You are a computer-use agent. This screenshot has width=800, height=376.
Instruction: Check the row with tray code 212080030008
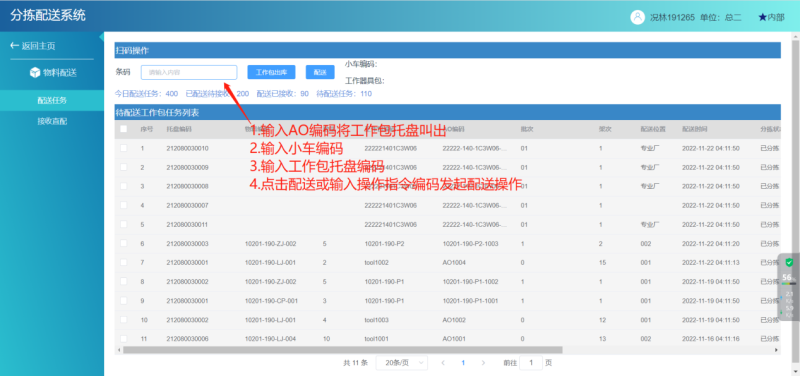coord(123,186)
